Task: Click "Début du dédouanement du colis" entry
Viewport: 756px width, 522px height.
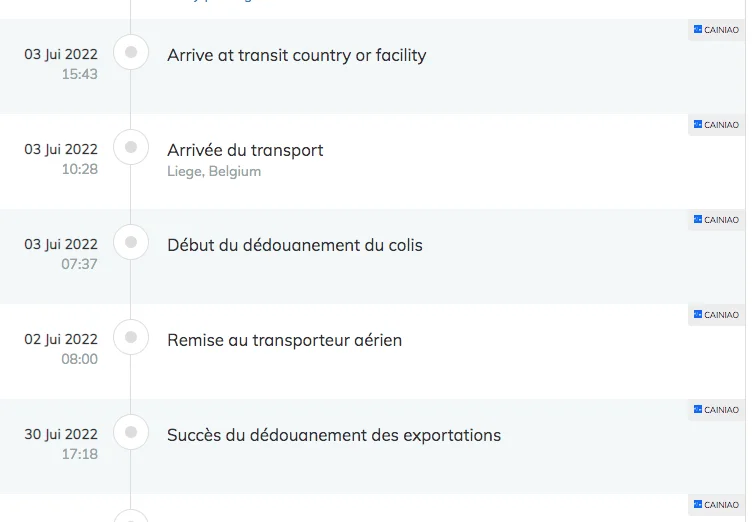Action: click(294, 245)
